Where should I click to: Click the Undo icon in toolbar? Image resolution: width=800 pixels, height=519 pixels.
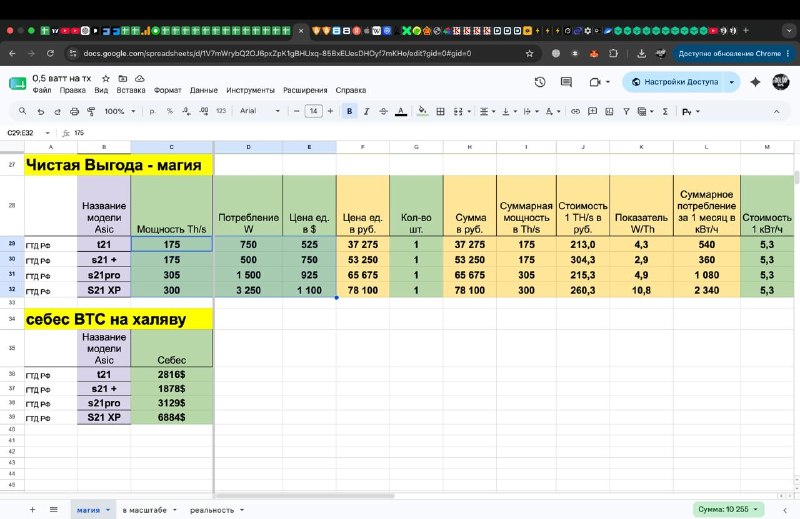point(41,111)
